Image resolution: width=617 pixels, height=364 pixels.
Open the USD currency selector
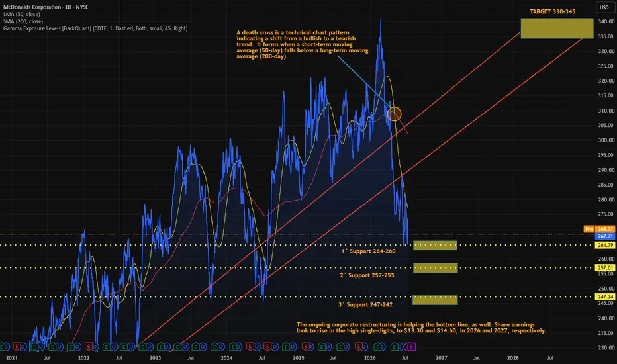tap(604, 7)
